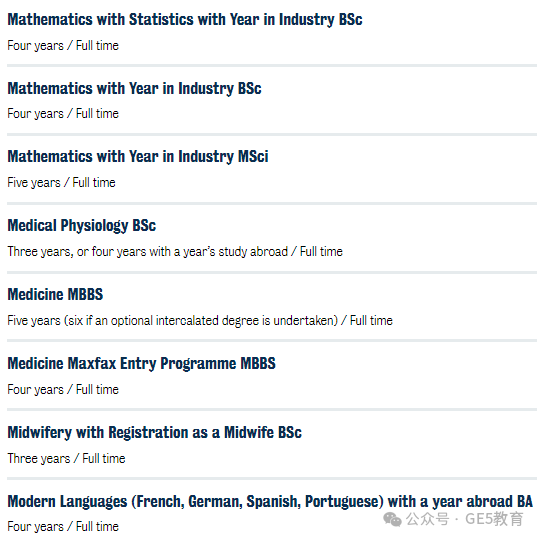Open Mathematics with Statistics with Year in Industry BSc

(x=185, y=20)
